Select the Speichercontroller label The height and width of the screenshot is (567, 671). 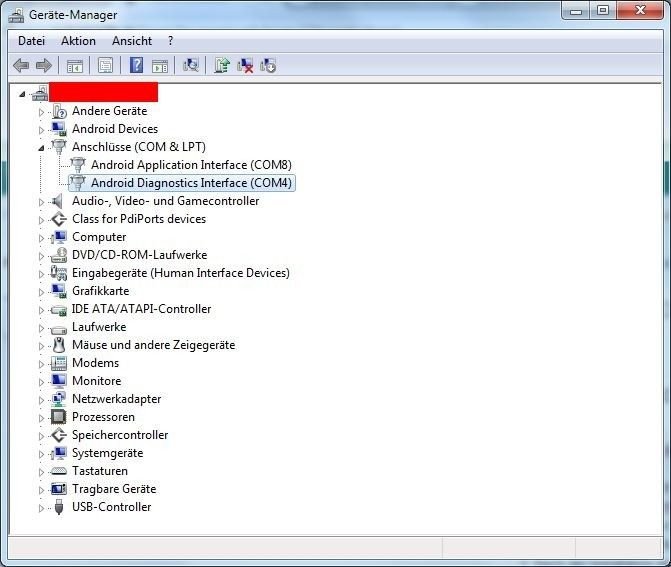point(120,435)
